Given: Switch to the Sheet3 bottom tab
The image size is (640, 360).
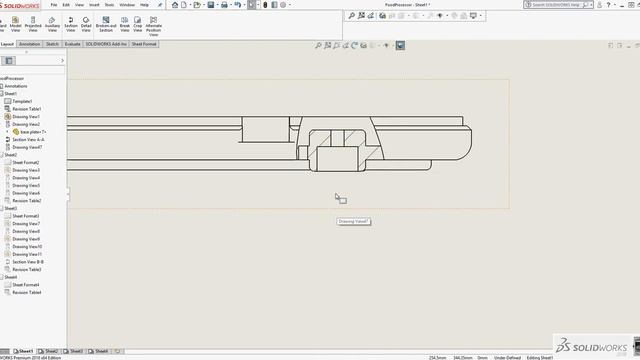Looking at the screenshot, I should [x=73, y=351].
